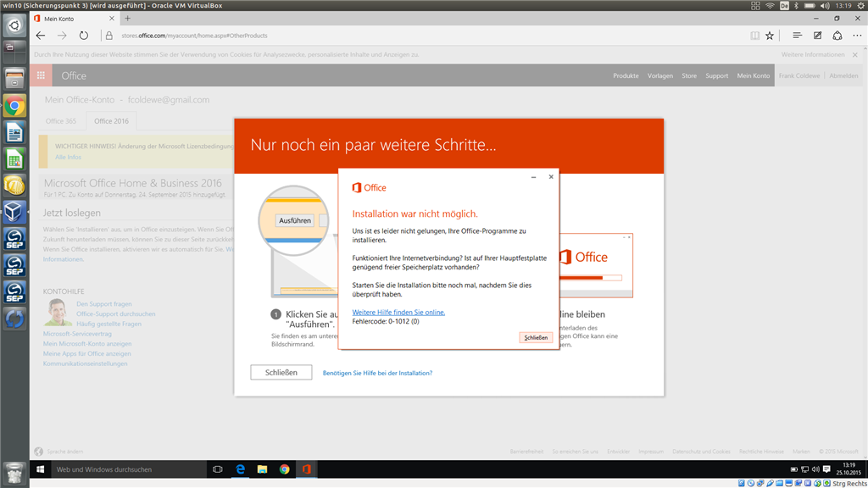The height and width of the screenshot is (488, 868).
Task: Open Vorlagen in the Office navigation
Action: coord(660,75)
